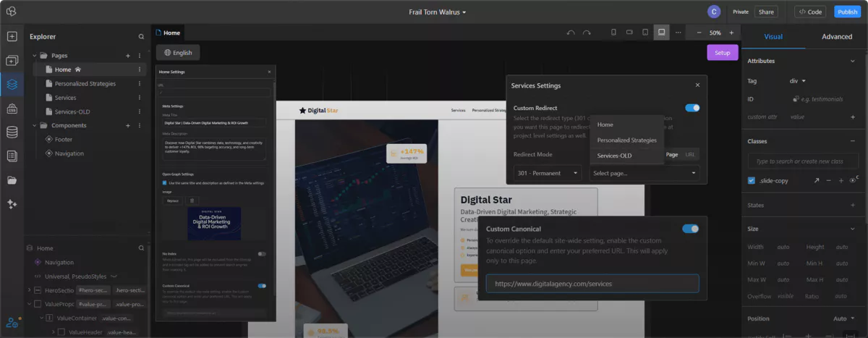Open the Components section options menu
The image size is (868, 338).
tap(140, 125)
